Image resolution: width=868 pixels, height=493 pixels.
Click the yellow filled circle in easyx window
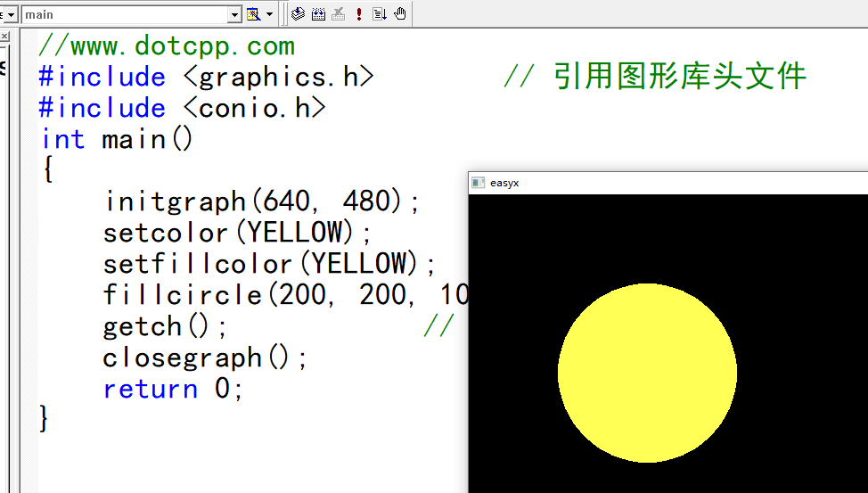647,373
